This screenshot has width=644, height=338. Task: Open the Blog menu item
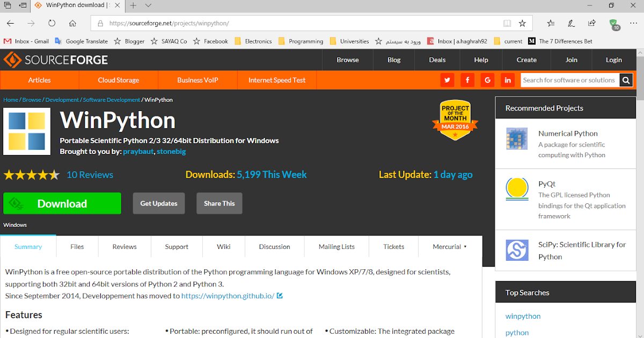tap(394, 60)
